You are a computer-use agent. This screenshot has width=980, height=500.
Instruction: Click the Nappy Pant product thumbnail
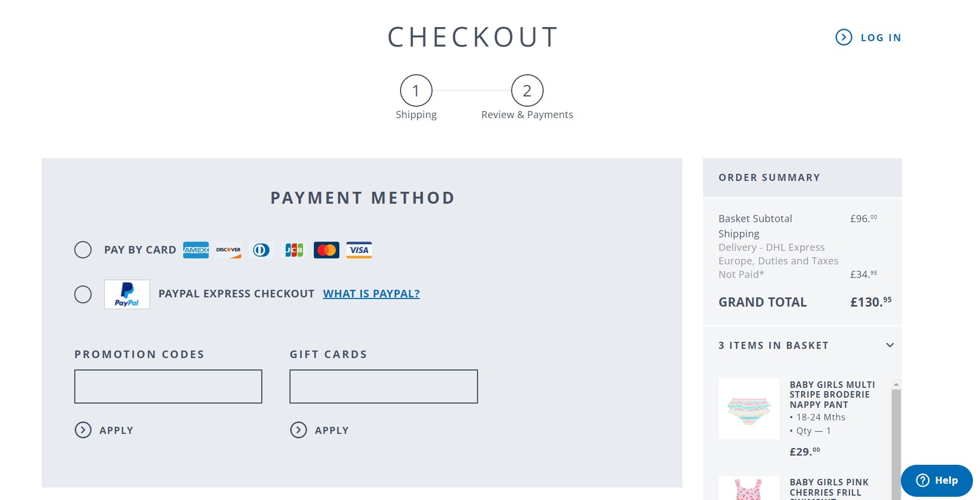pyautogui.click(x=749, y=409)
